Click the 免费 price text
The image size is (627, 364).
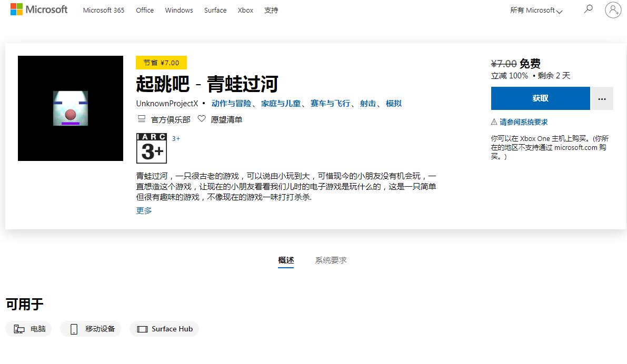530,64
